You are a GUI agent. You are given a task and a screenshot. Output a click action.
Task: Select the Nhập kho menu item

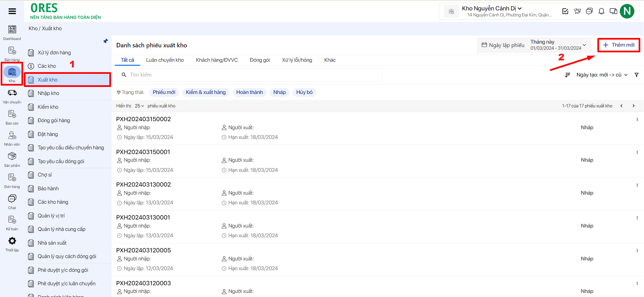48,93
